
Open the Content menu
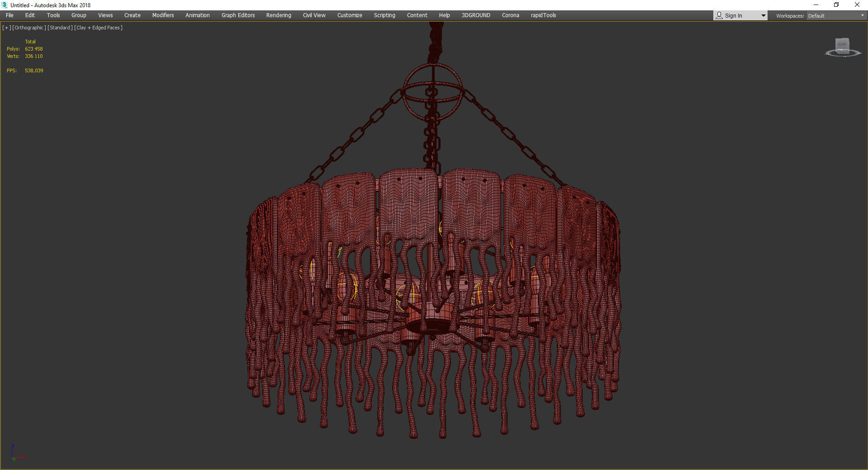[x=417, y=15]
